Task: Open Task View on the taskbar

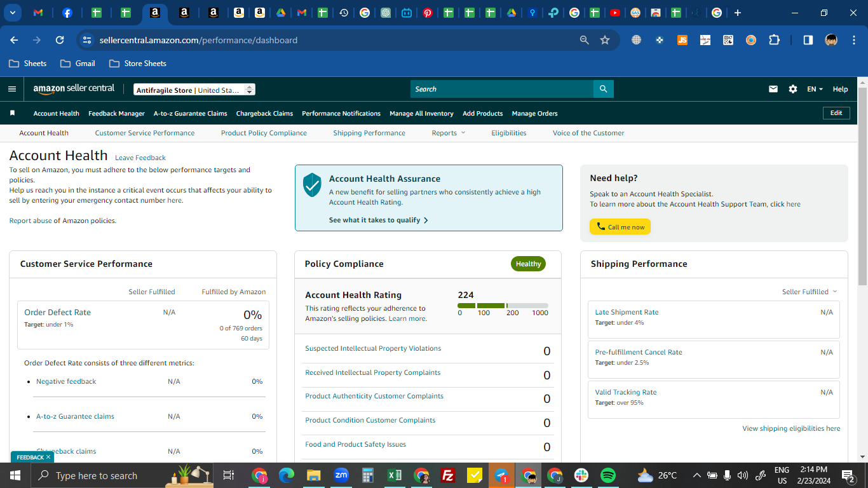Action: tap(229, 475)
